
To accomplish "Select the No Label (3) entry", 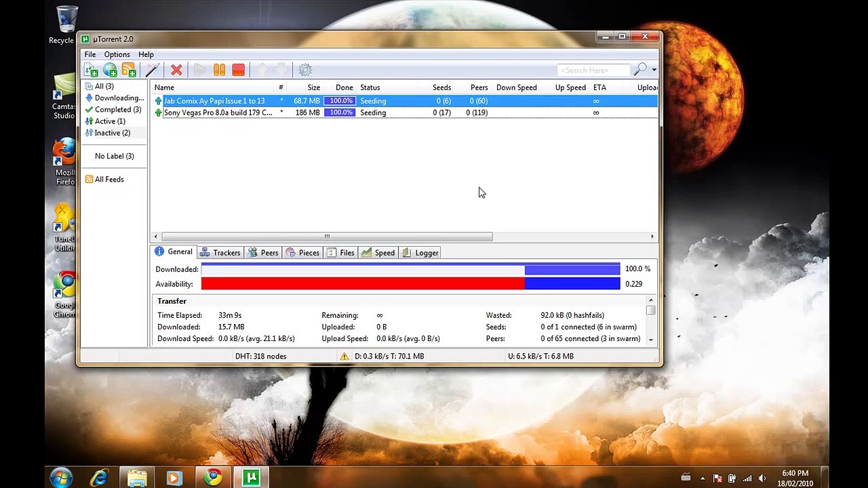I will point(114,156).
